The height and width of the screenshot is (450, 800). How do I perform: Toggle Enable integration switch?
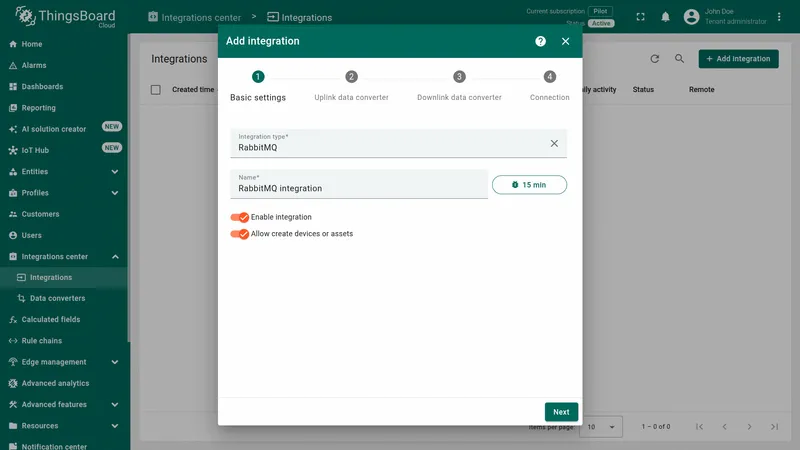point(239,217)
